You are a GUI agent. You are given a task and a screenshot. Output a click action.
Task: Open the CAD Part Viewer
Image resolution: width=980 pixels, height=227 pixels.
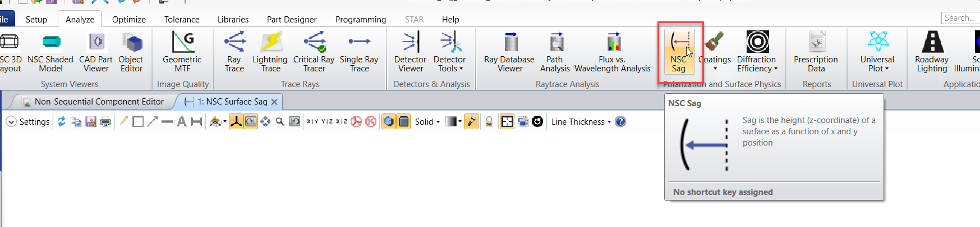96,52
